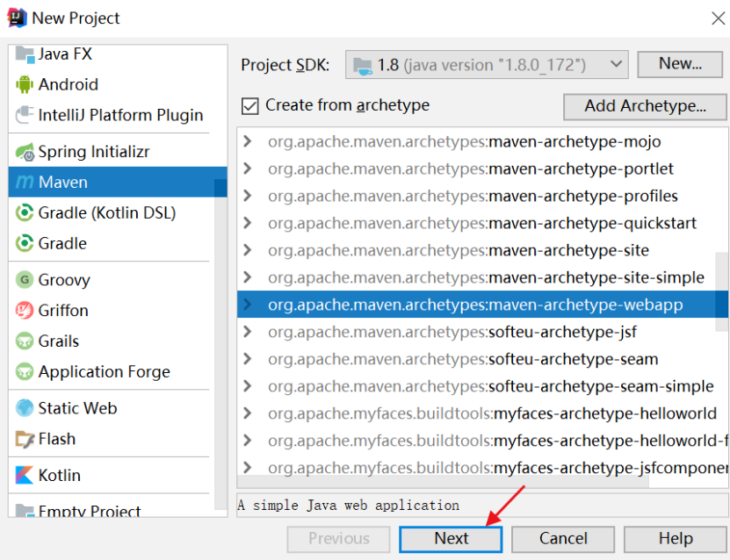Select Spring Initializr project type
The width and height of the screenshot is (730, 560).
[x=112, y=152]
